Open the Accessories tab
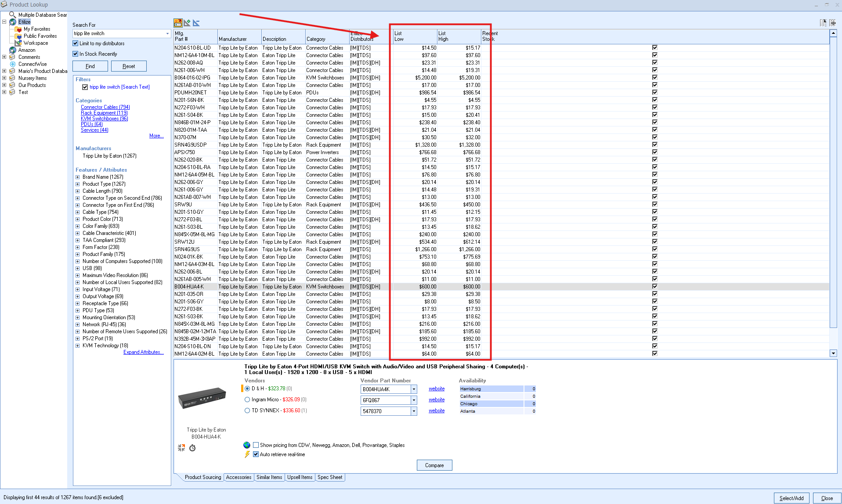 pos(239,477)
